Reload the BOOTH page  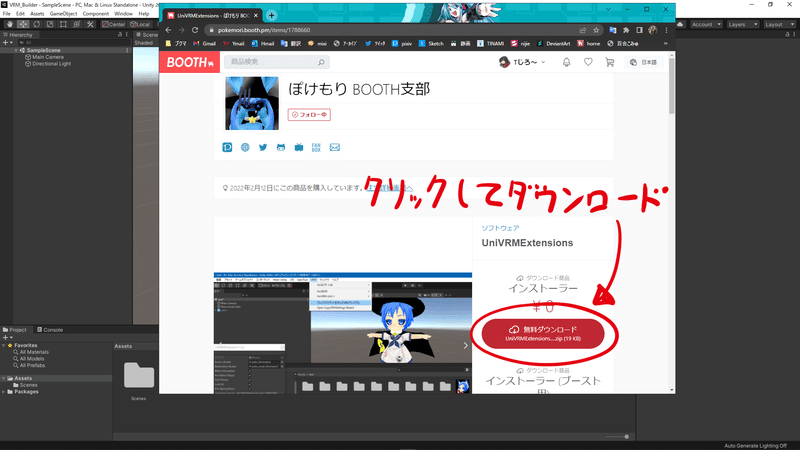tap(195, 30)
